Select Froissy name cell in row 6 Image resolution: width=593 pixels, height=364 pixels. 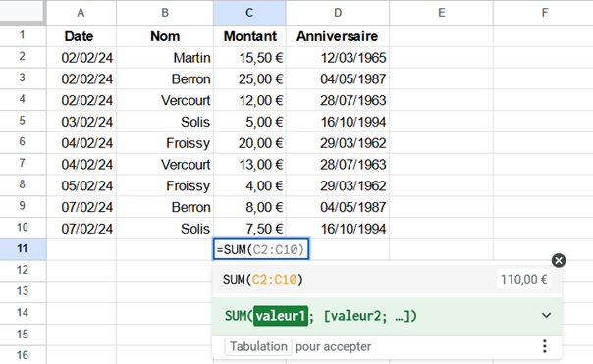coord(165,143)
